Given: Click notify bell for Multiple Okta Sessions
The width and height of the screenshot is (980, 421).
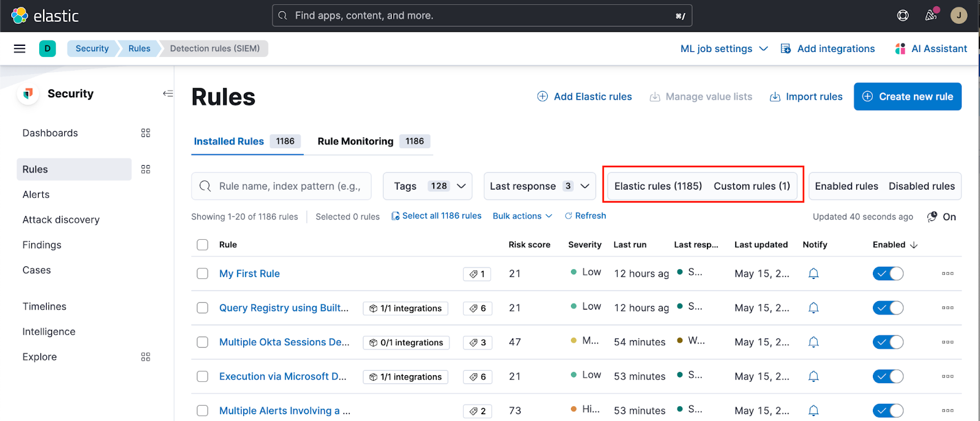Looking at the screenshot, I should coord(813,342).
